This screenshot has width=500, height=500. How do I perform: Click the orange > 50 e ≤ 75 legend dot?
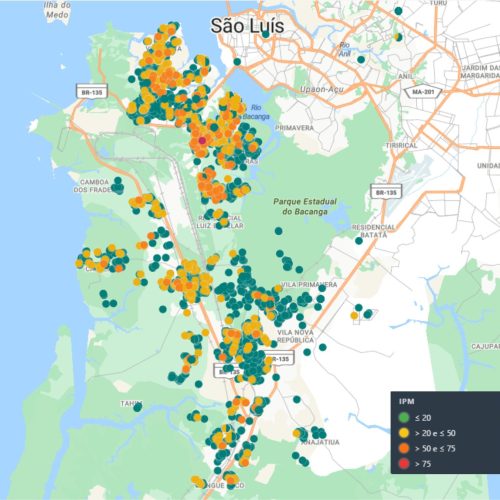tap(404, 448)
